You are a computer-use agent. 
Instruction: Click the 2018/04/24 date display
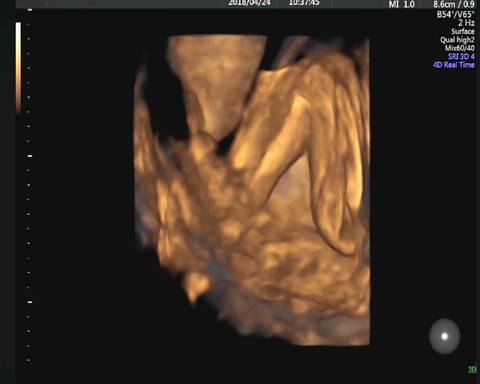tap(250, 3)
